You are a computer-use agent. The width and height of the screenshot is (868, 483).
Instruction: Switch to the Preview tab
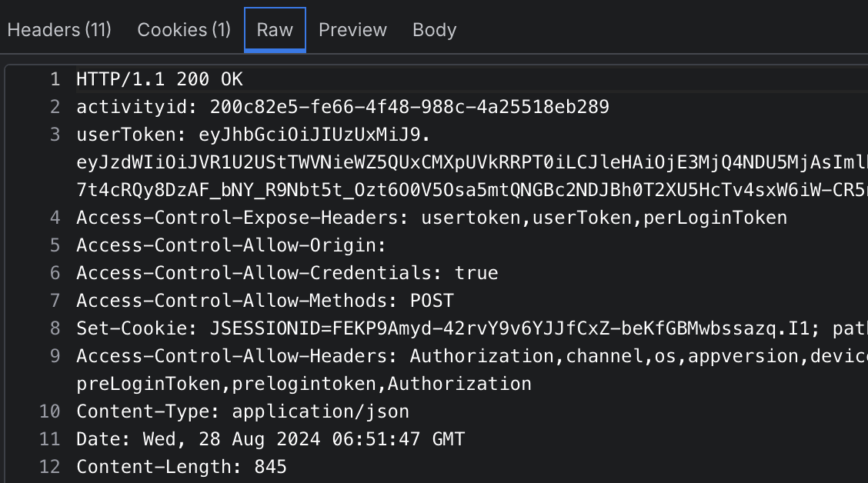pos(352,30)
